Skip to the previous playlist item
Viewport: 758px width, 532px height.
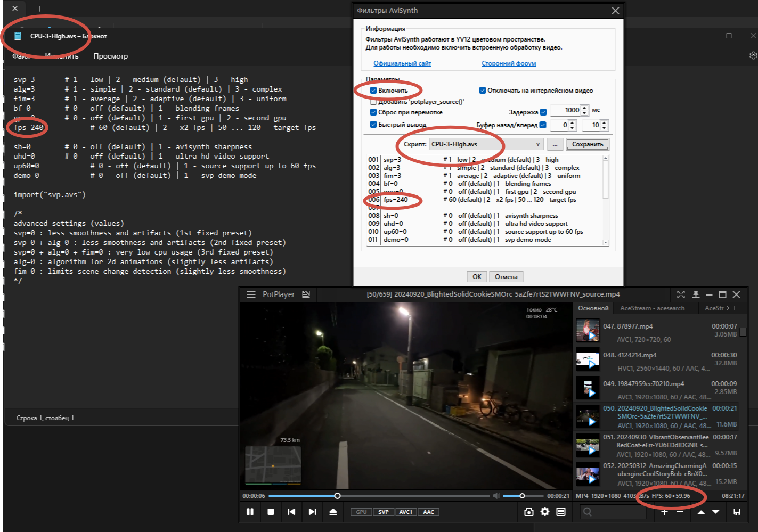[x=291, y=512]
